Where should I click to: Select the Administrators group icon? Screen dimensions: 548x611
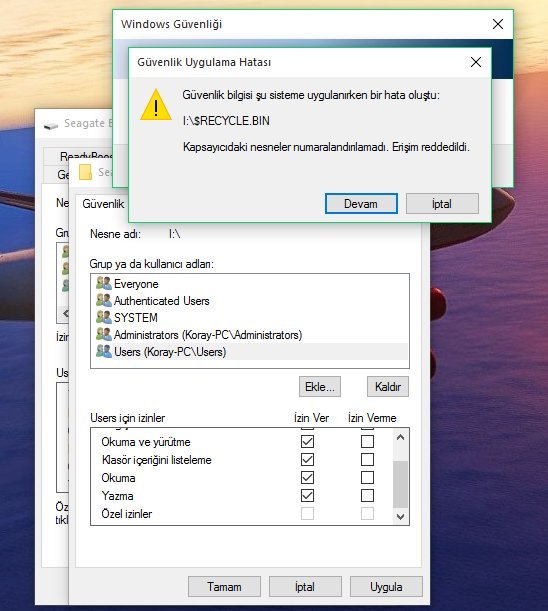point(104,334)
